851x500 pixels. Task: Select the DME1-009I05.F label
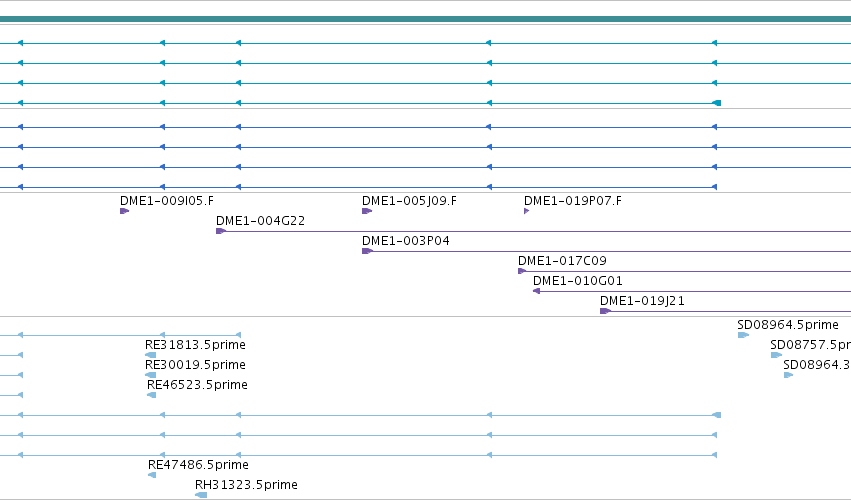167,201
